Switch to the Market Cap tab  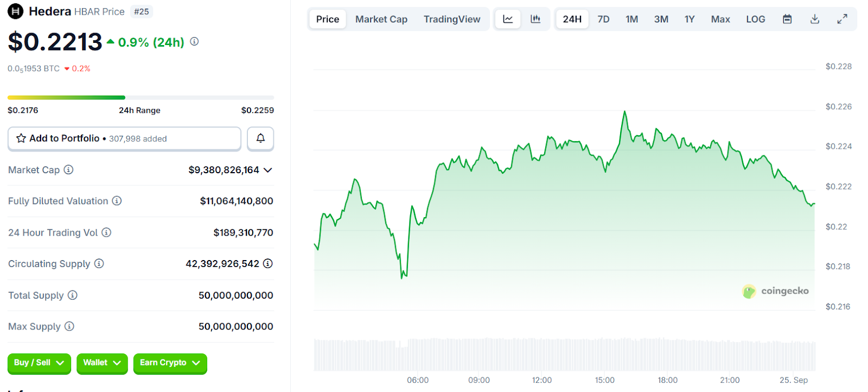(381, 19)
